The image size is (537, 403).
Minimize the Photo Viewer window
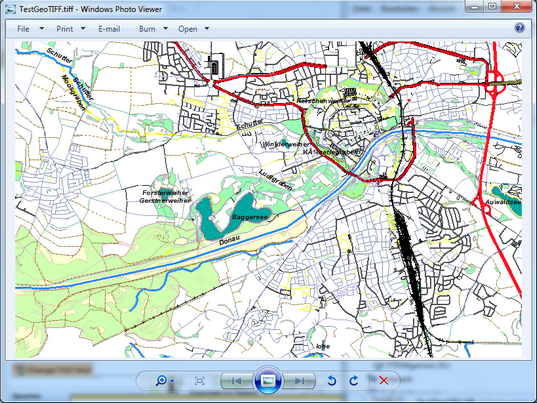pos(475,7)
